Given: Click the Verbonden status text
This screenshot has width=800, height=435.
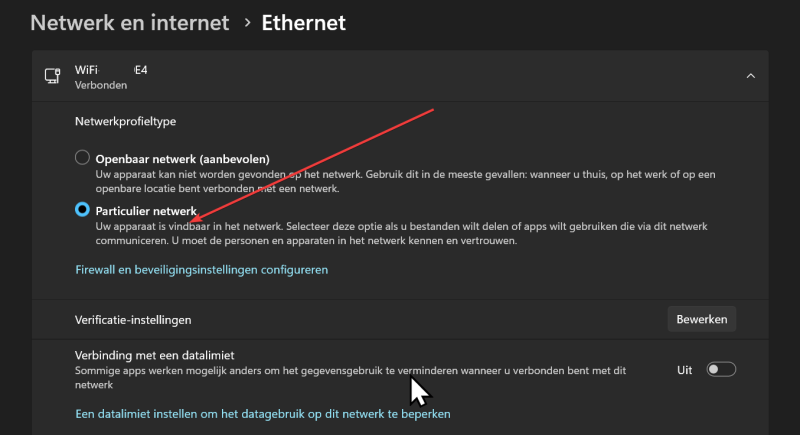Looking at the screenshot, I should pyautogui.click(x=101, y=85).
